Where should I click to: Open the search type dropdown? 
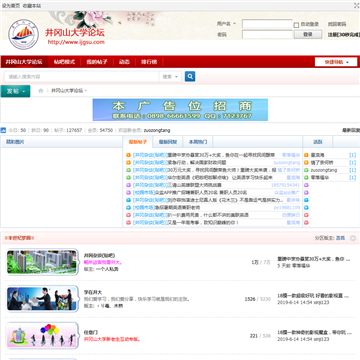coord(170,77)
